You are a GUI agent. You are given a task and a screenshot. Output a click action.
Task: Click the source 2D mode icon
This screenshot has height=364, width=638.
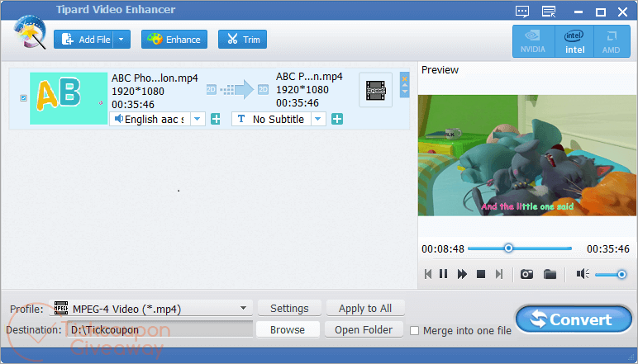point(212,89)
